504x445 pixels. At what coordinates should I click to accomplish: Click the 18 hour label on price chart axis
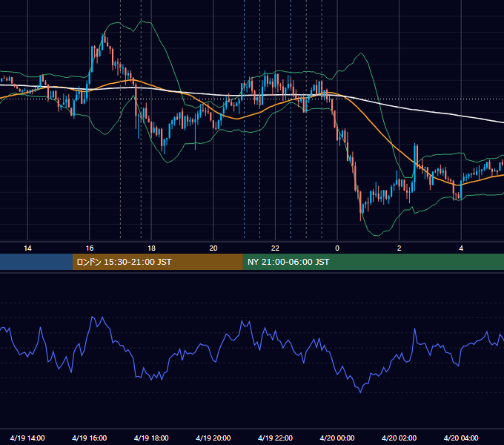coord(151,248)
